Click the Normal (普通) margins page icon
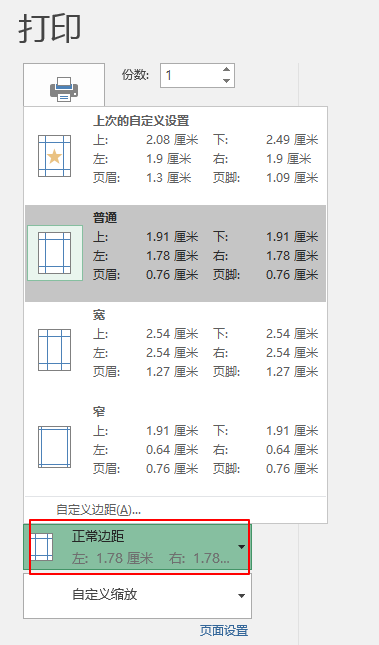 54,253
